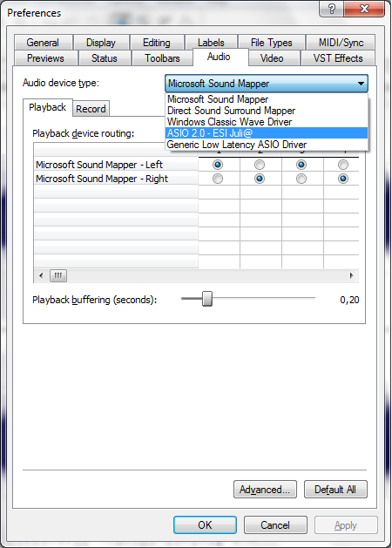
Task: Click the right scroll arrow of routing table
Action: (351, 276)
